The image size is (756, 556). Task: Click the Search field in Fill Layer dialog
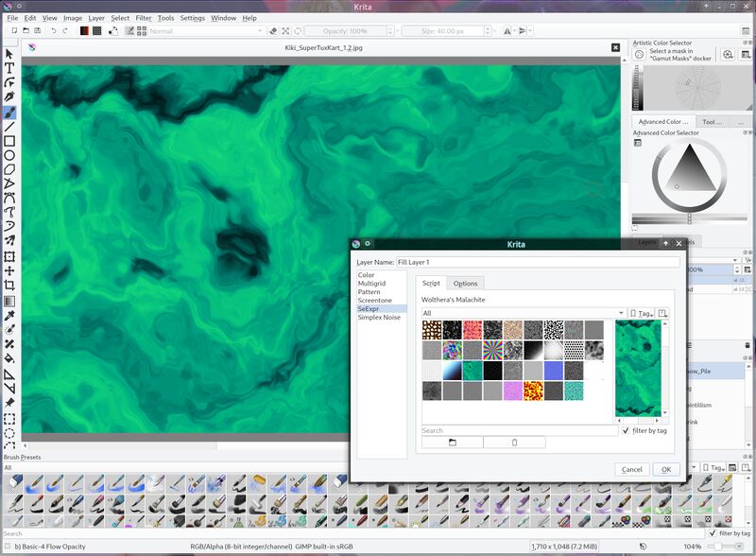519,430
